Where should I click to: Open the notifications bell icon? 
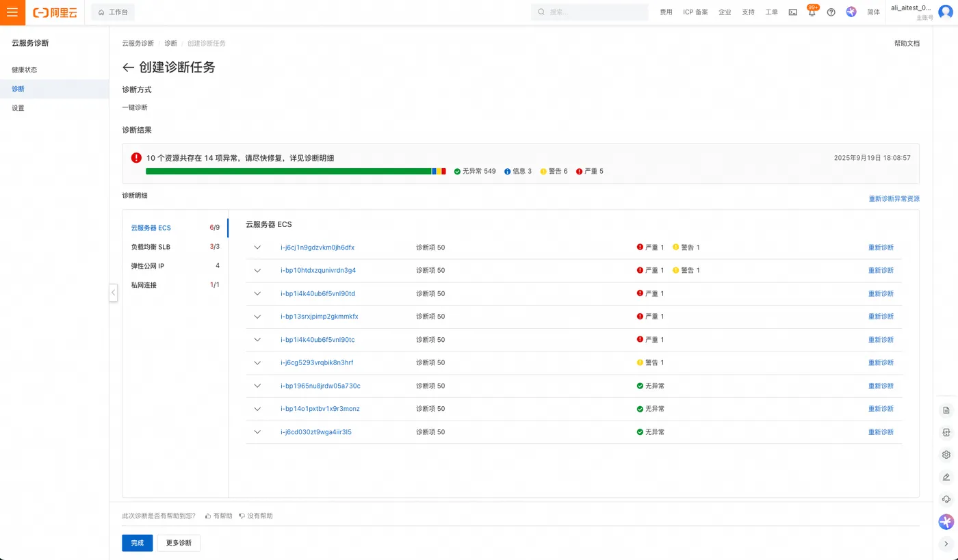(x=812, y=12)
